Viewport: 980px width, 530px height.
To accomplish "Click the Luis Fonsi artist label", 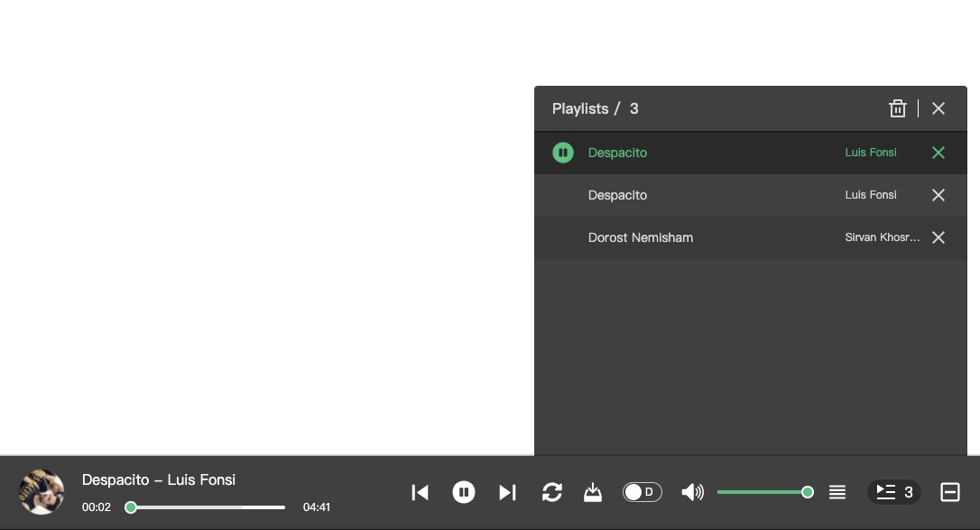I will click(870, 153).
